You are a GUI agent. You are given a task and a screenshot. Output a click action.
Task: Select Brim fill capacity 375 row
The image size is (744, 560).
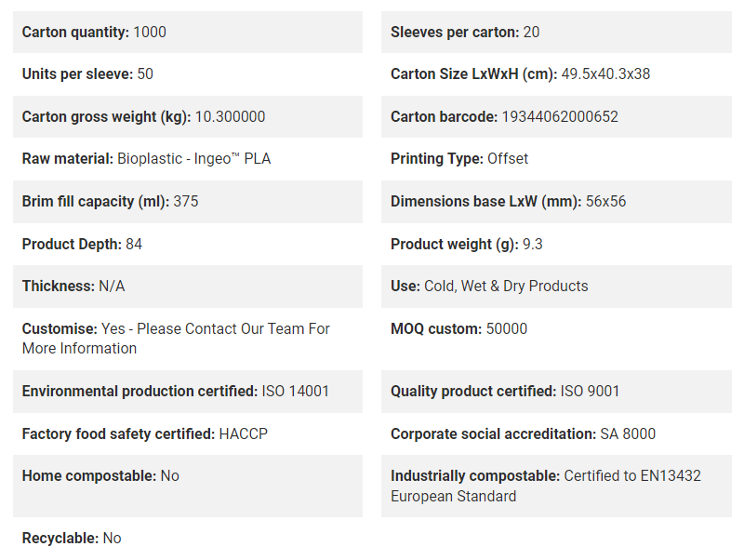tap(188, 202)
